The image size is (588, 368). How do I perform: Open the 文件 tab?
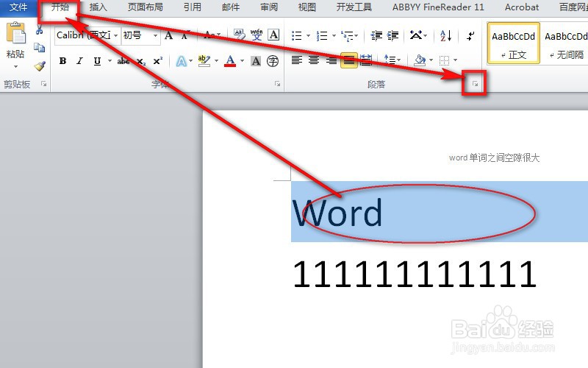coord(18,7)
